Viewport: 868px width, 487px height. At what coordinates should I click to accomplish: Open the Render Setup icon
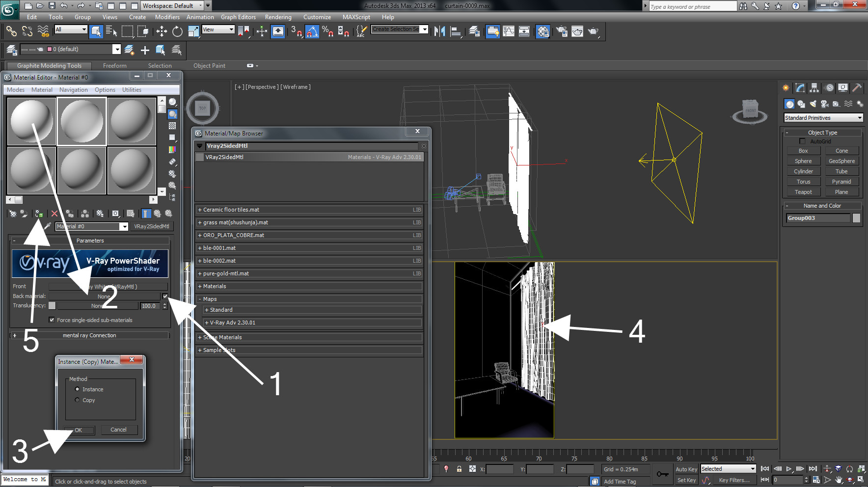pyautogui.click(x=562, y=31)
